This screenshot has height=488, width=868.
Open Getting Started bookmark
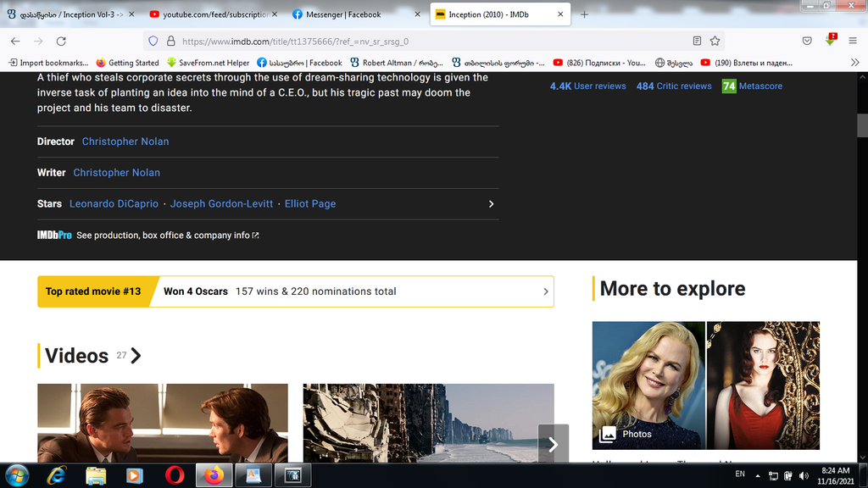point(128,63)
